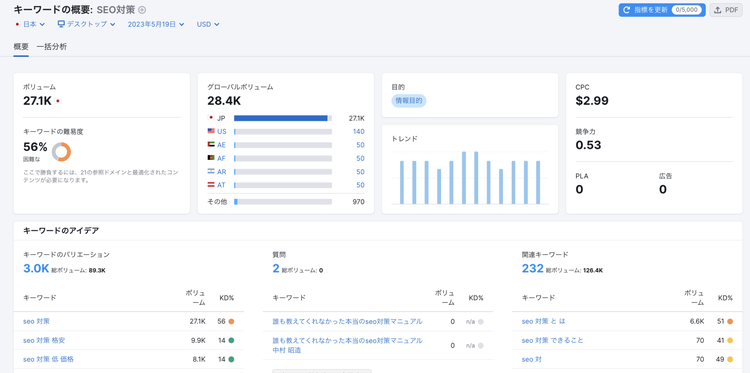Click the AF flag in global volume list
750x373 pixels.
[x=211, y=158]
